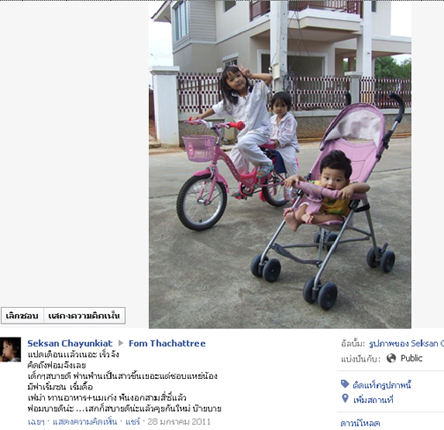The height and width of the screenshot is (430, 444).
Task: Click the เพิ่มสถานที่ add location link
Action: 373,399
